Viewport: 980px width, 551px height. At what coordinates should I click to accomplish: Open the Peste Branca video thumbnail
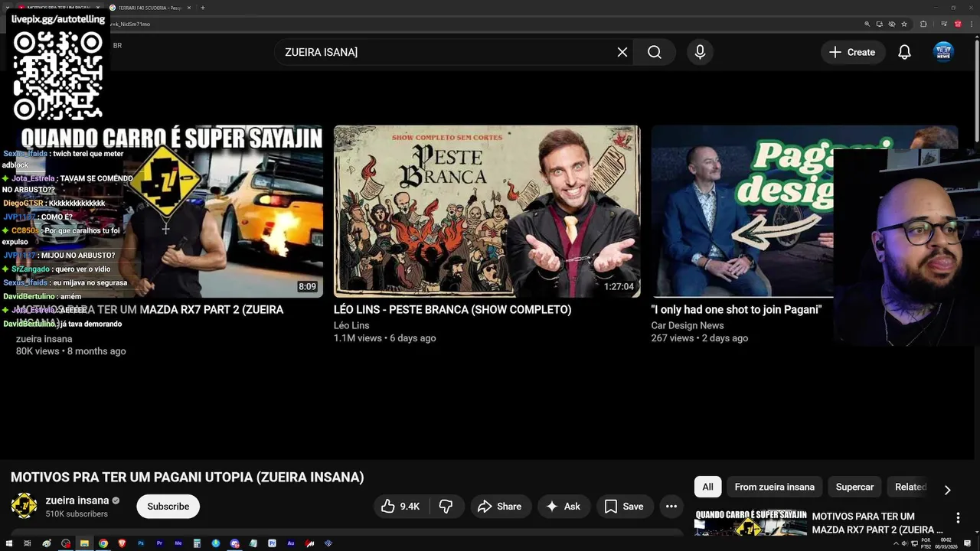pyautogui.click(x=487, y=211)
